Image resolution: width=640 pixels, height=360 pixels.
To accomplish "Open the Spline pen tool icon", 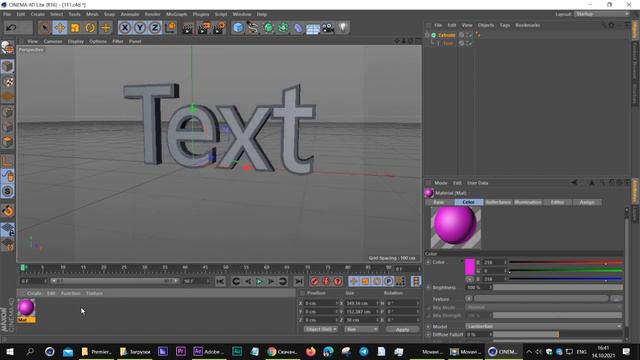I will click(x=253, y=28).
